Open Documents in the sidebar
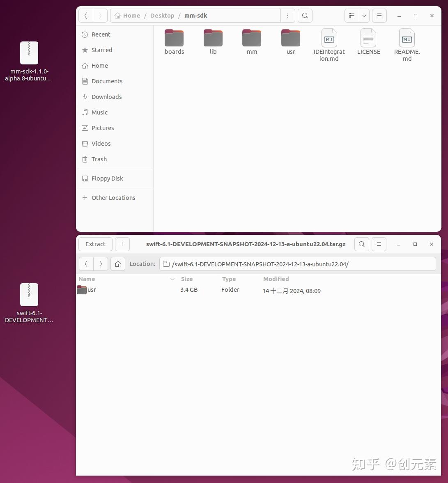This screenshot has width=448, height=483. [x=115, y=81]
